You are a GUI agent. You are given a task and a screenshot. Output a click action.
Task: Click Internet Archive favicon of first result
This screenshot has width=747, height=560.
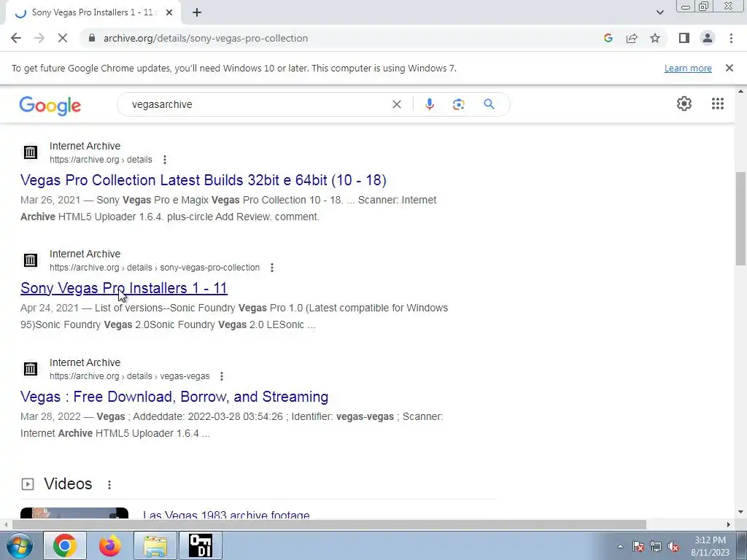click(31, 152)
